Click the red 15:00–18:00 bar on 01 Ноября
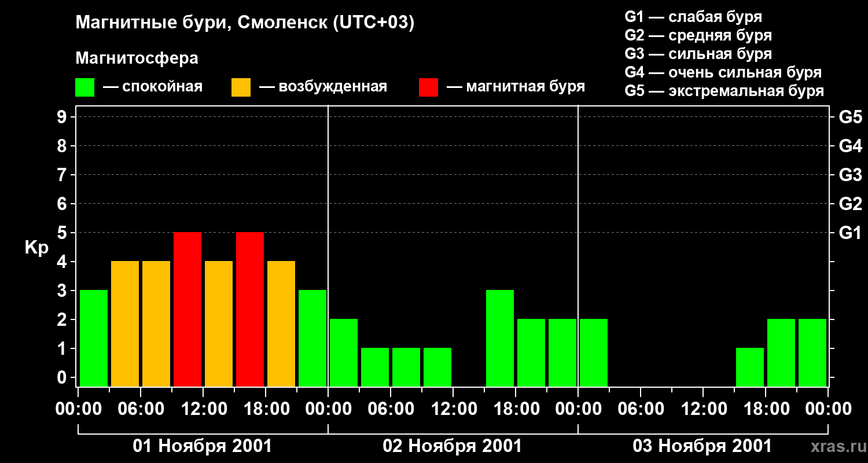 pyautogui.click(x=250, y=309)
